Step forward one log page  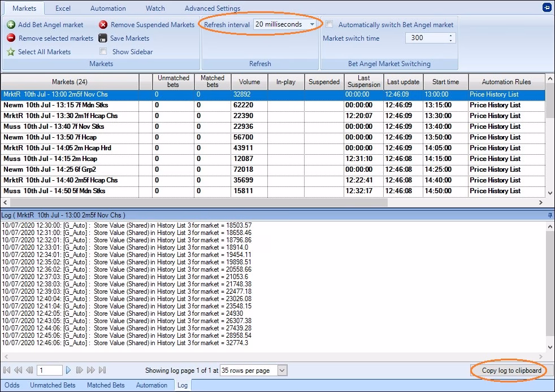(79, 370)
